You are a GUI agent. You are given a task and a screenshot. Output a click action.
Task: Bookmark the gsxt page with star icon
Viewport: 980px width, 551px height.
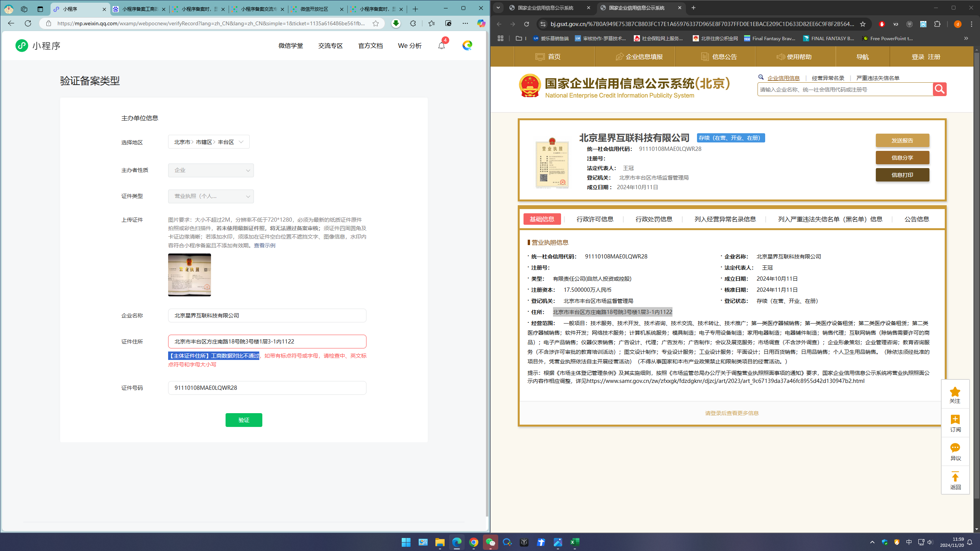[863, 24]
